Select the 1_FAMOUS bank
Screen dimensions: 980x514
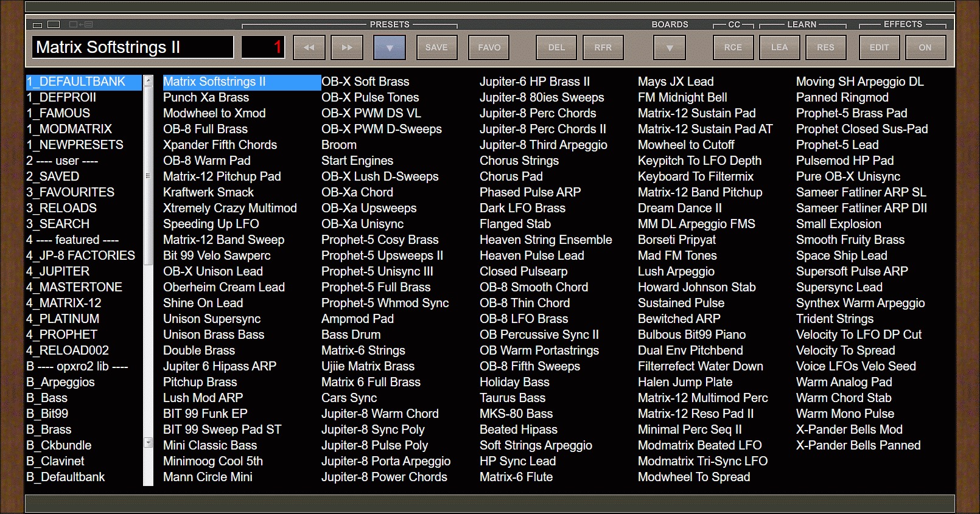[x=58, y=113]
